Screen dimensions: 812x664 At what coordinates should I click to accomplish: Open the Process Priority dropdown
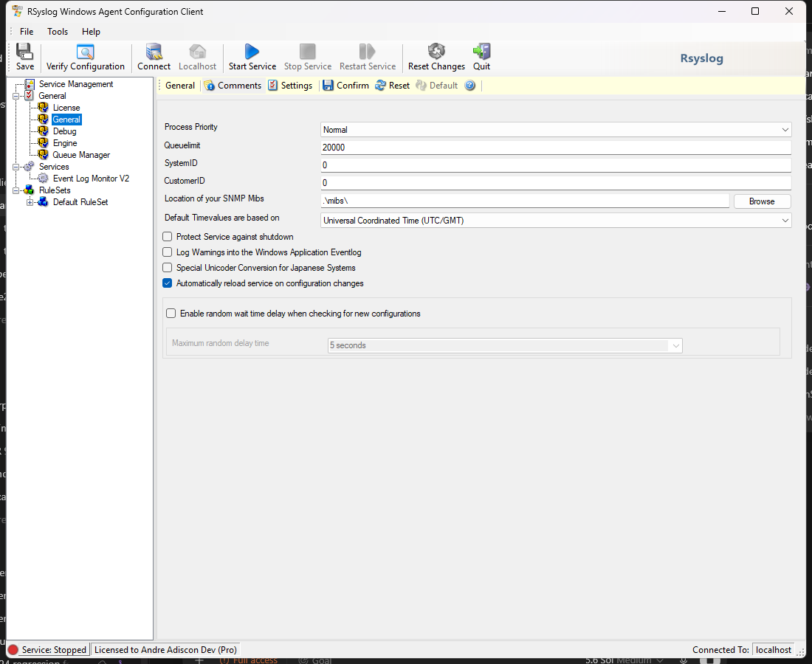(x=785, y=129)
